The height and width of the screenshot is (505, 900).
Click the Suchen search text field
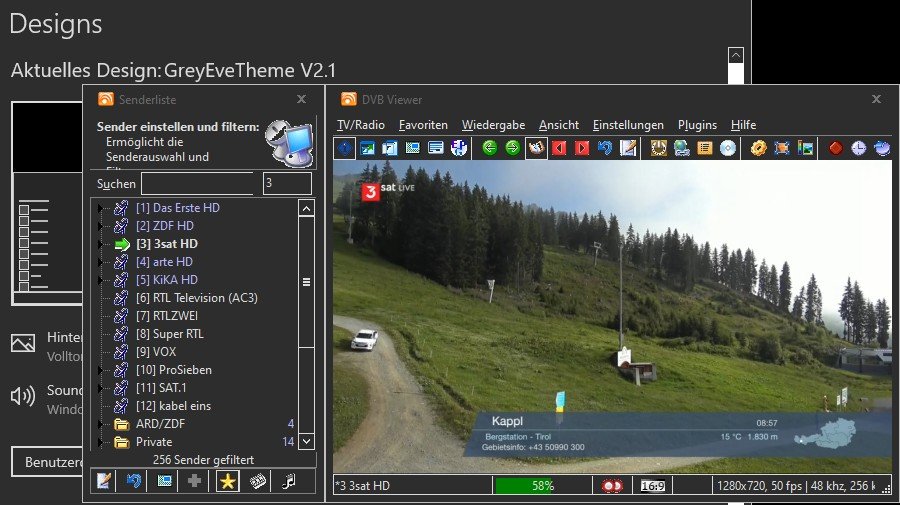[x=197, y=184]
